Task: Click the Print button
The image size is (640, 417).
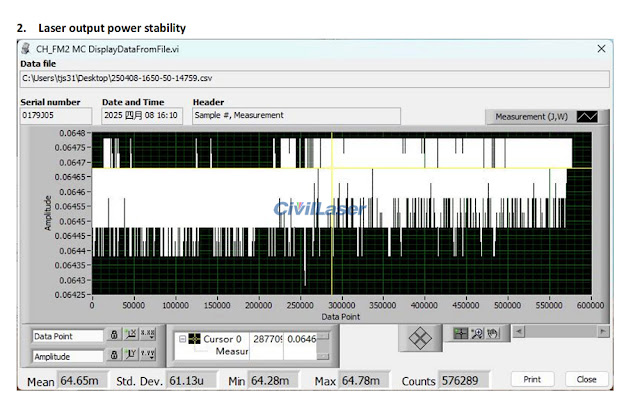Action: [532, 379]
